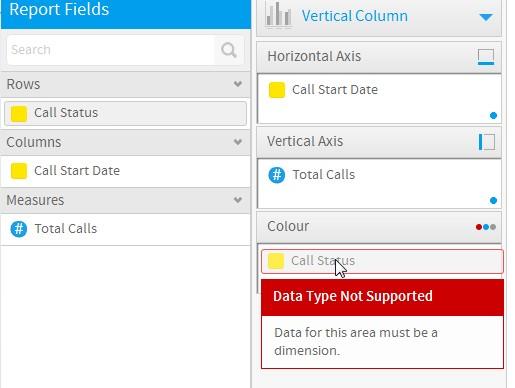The image size is (515, 388).
Task: Select Total Calls in Vertical Axis
Action: 323,175
